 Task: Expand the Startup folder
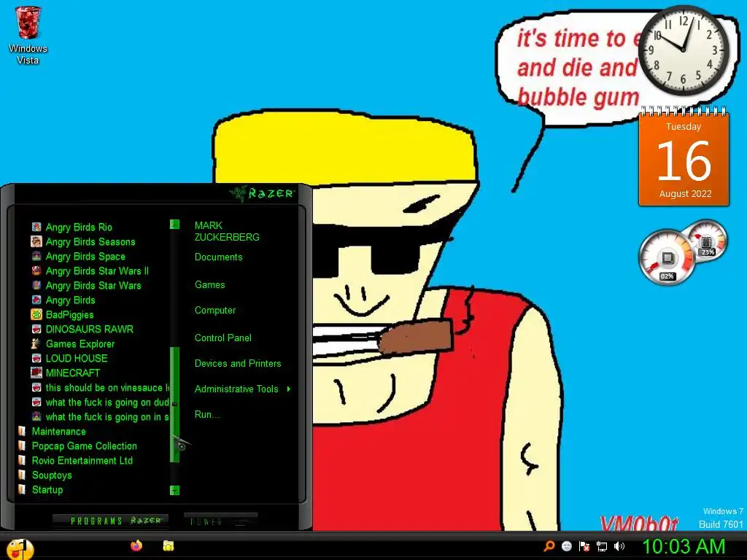click(x=41, y=489)
